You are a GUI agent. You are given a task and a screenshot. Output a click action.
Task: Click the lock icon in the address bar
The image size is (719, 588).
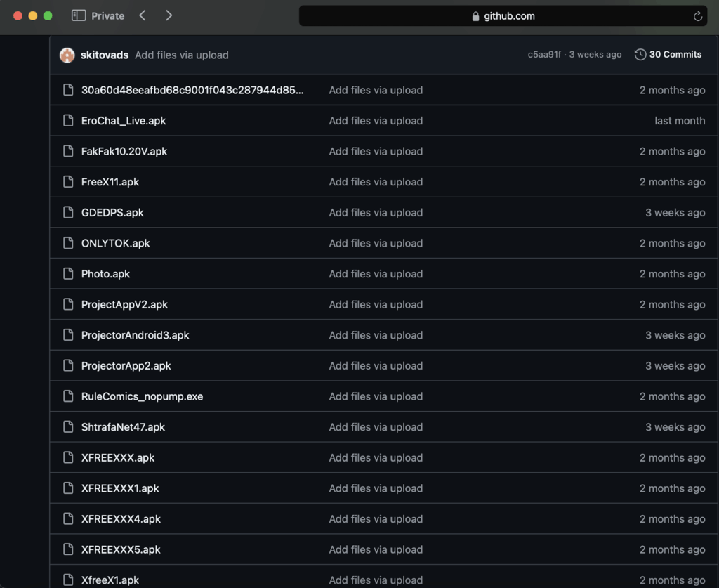(x=475, y=17)
